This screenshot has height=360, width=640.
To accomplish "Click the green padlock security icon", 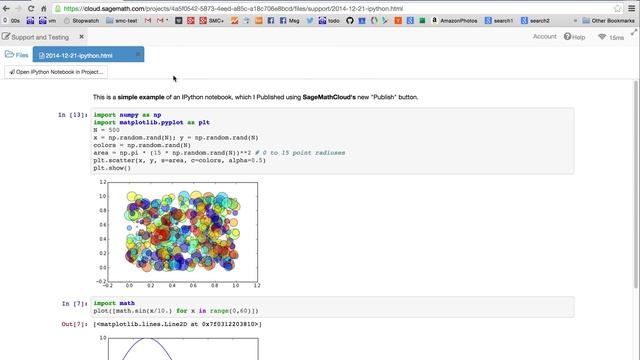I will [58, 9].
